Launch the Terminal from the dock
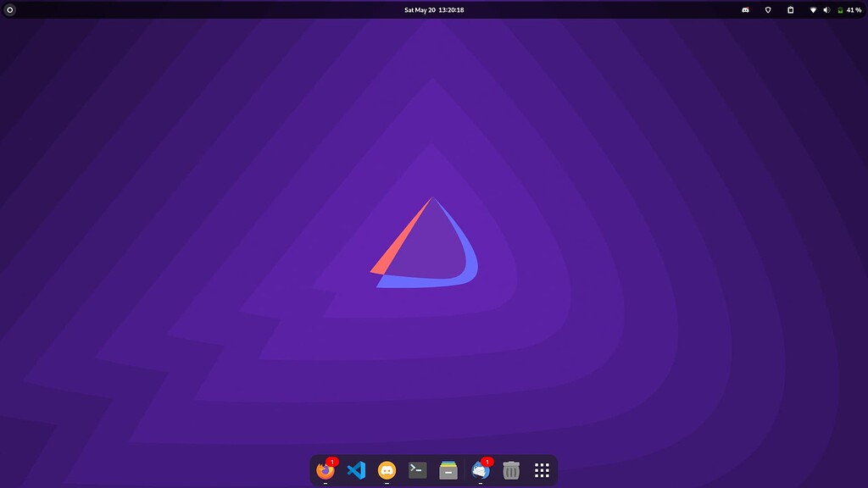Viewport: 868px width, 488px height. [x=417, y=470]
